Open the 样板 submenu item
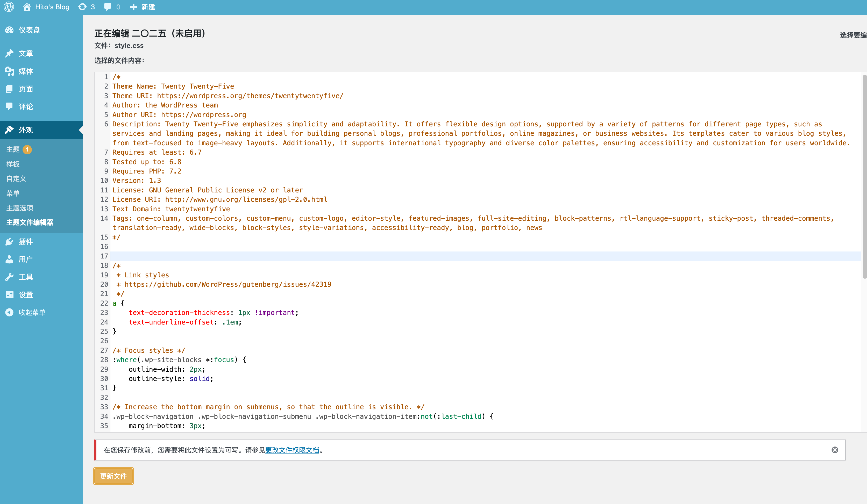This screenshot has height=504, width=867. pos(13,164)
